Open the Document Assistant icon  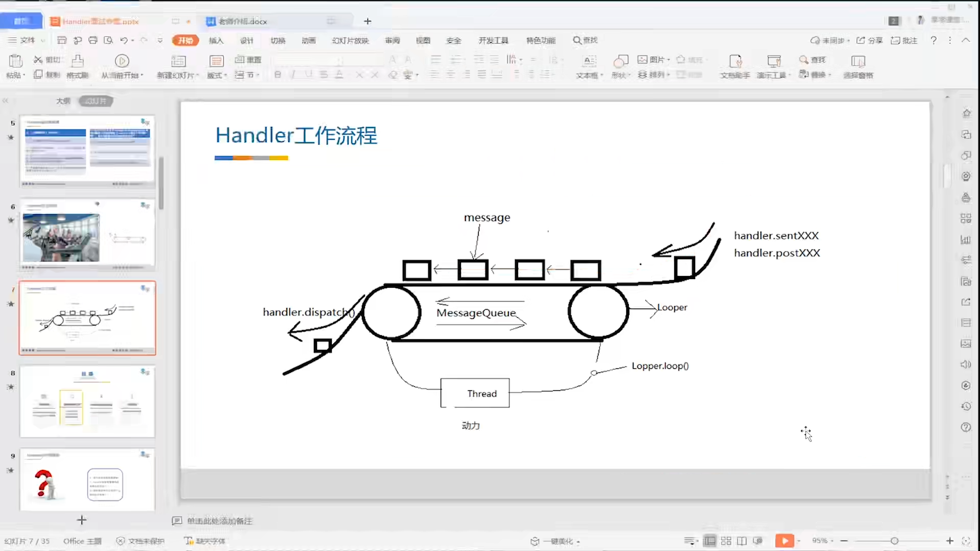click(735, 61)
